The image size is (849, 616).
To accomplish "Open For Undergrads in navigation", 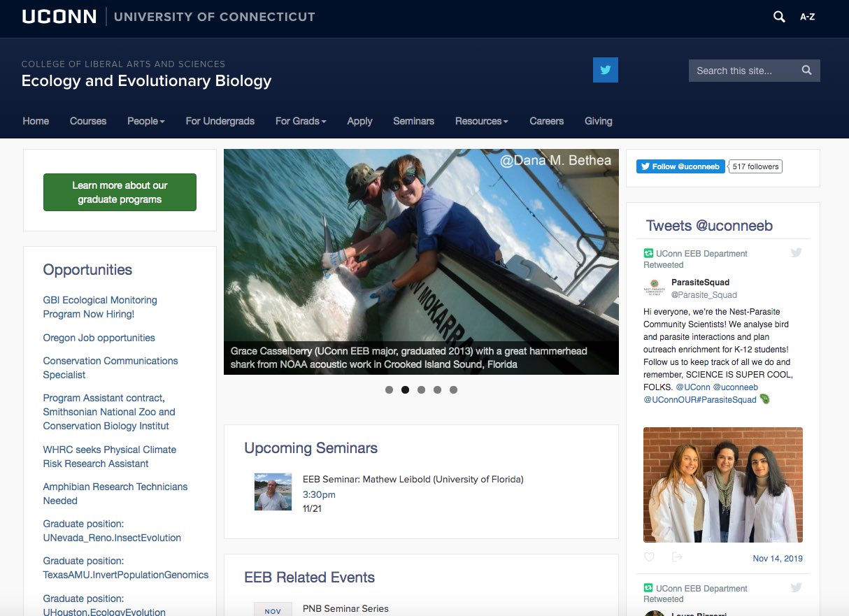I will click(220, 121).
